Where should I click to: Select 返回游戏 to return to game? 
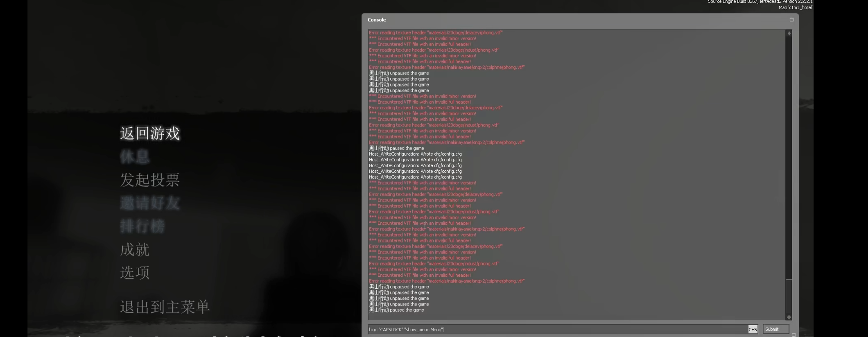[150, 133]
